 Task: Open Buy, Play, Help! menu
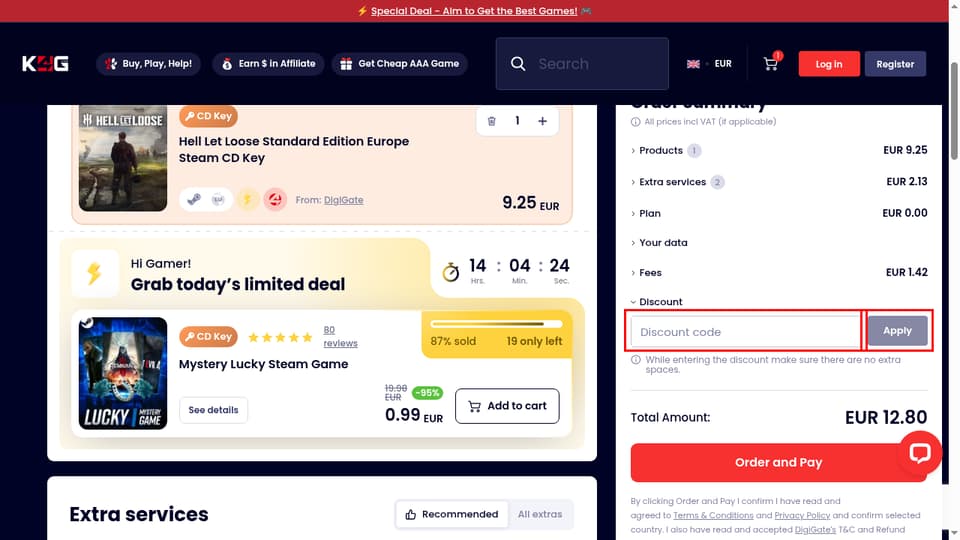[148, 64]
